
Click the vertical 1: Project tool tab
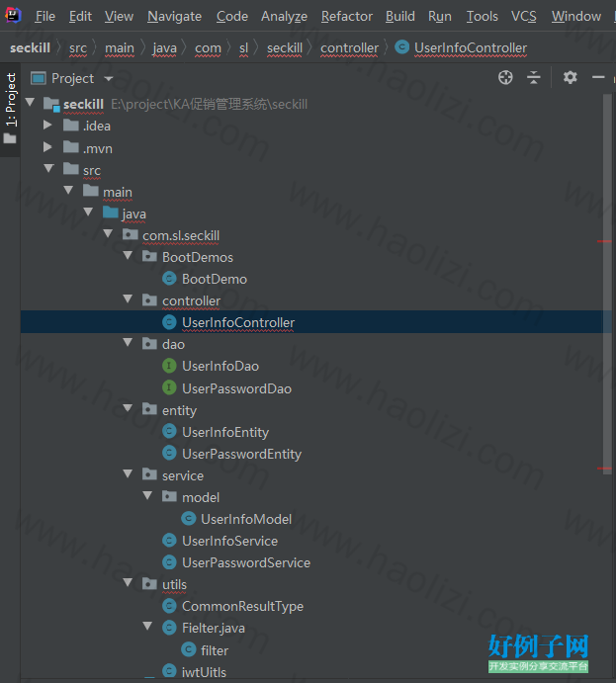point(11,109)
